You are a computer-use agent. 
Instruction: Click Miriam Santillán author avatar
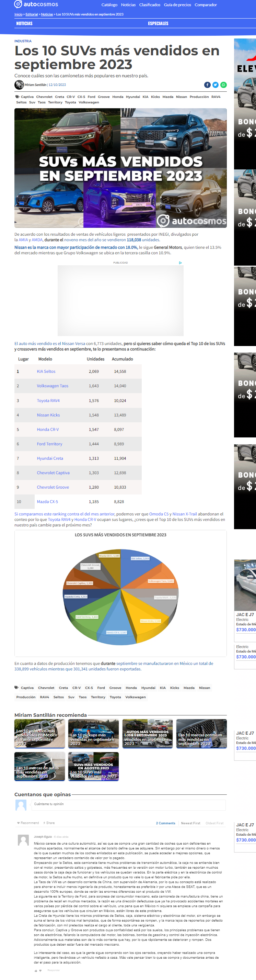pos(19,85)
